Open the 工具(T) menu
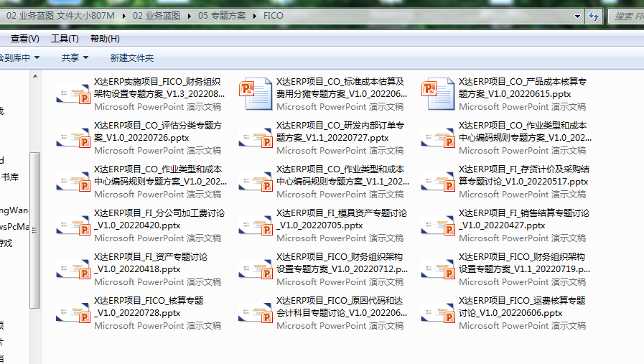The width and height of the screenshot is (644, 364). coord(65,39)
